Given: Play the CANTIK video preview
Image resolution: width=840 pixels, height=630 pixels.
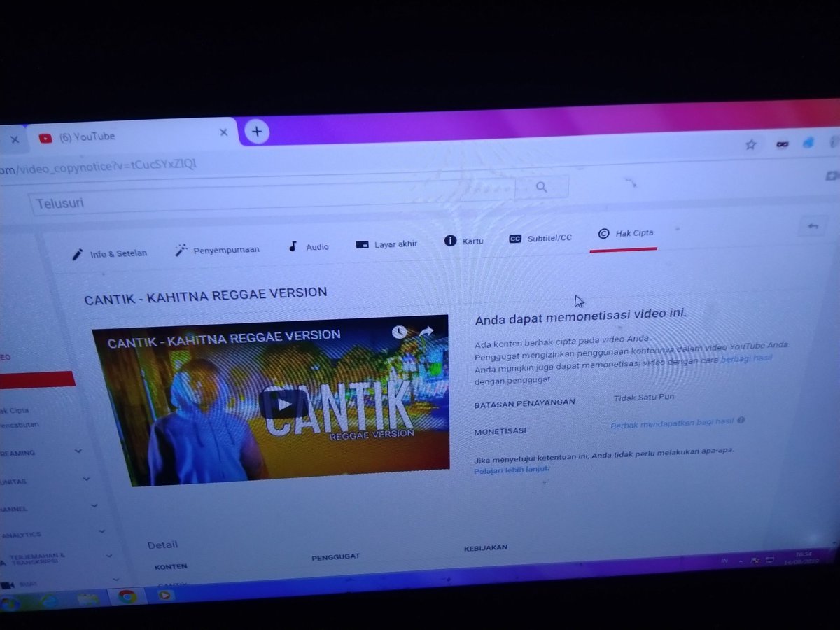Looking at the screenshot, I should pyautogui.click(x=282, y=404).
